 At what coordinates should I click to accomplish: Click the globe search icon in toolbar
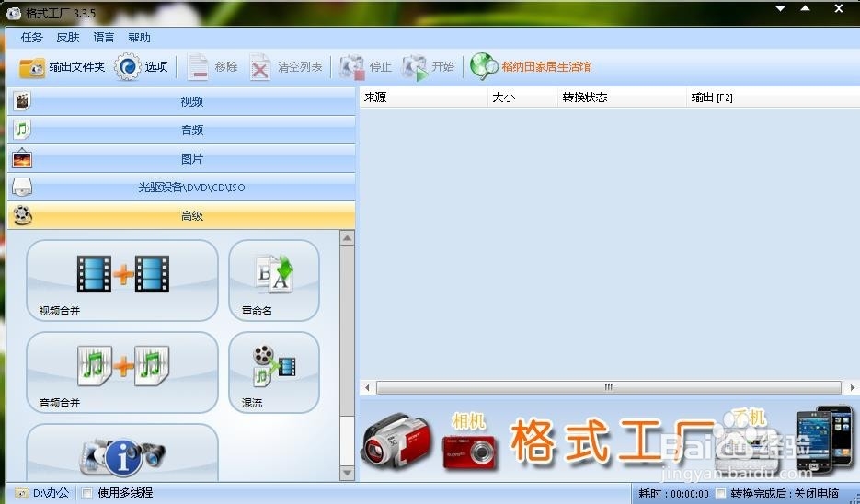[484, 66]
